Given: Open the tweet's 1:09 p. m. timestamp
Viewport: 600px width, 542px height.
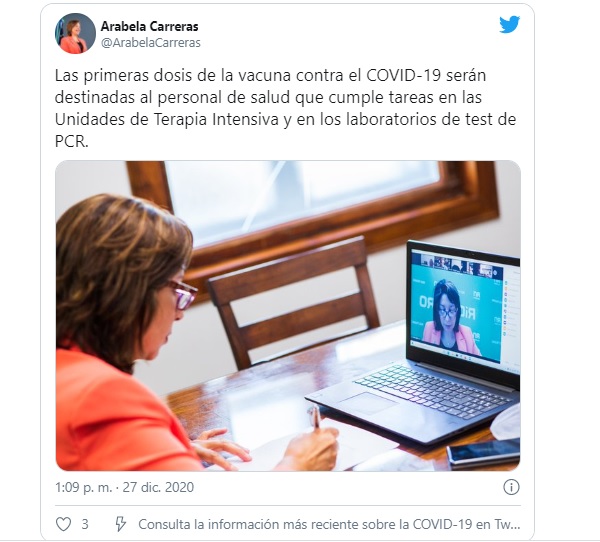Looking at the screenshot, I should click(83, 487).
